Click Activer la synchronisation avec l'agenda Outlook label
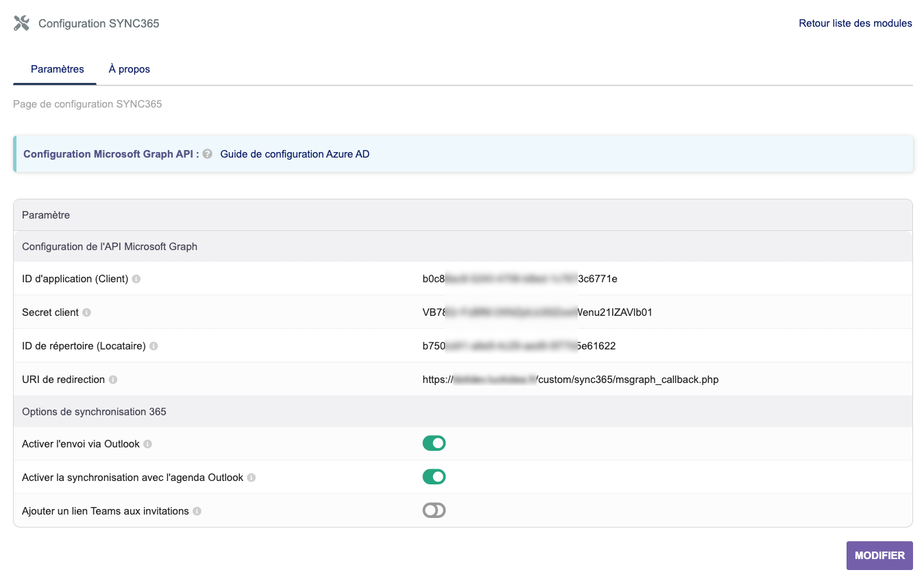The height and width of the screenshot is (581, 924). pos(133,478)
